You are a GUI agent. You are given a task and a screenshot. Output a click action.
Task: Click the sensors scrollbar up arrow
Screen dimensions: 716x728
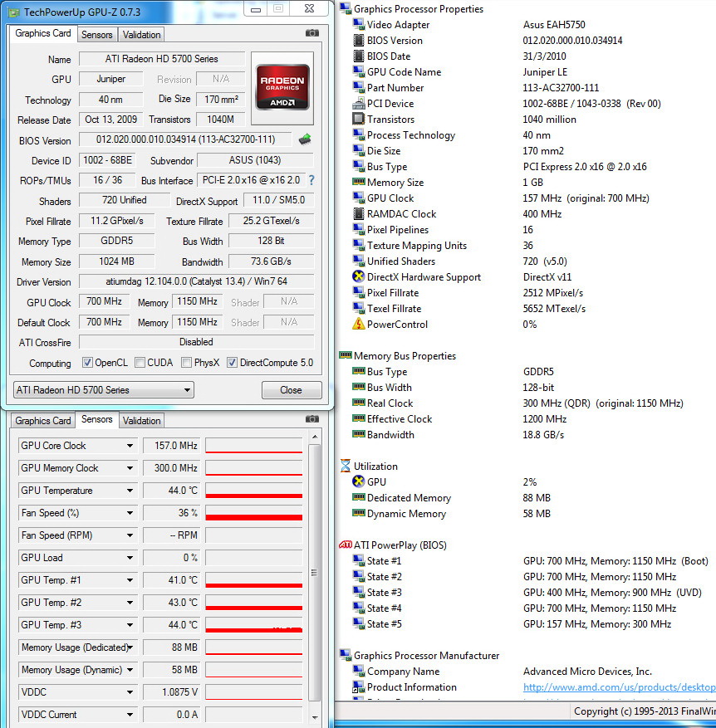[315, 437]
